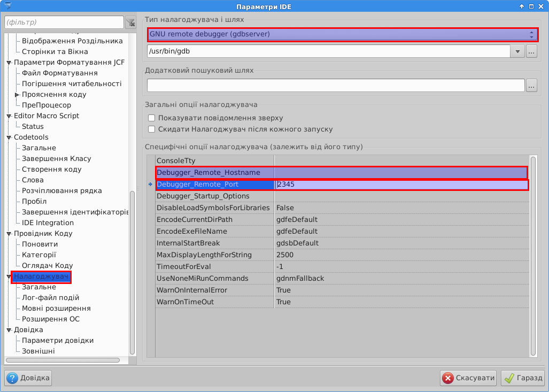This screenshot has width=549, height=392.
Task: Toggle 'Скидати Налагоджувач після кожного запуску'
Action: click(152, 129)
